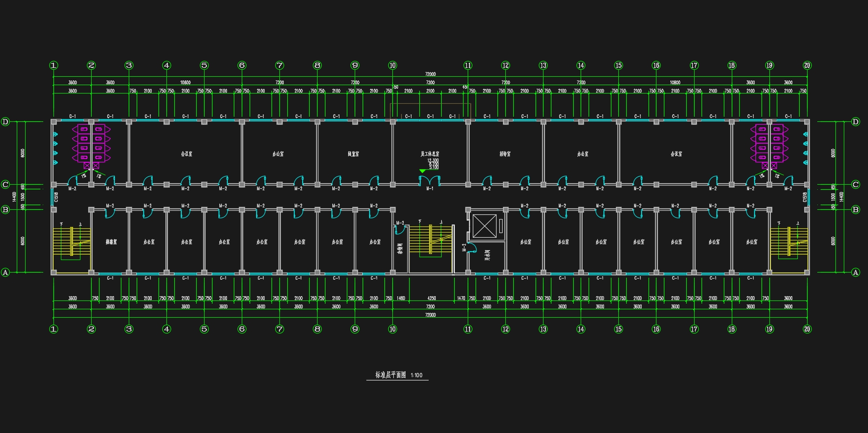Image resolution: width=868 pixels, height=433 pixels.
Task: Pick magenta toilet stalls near axis 2
Action: click(91, 146)
